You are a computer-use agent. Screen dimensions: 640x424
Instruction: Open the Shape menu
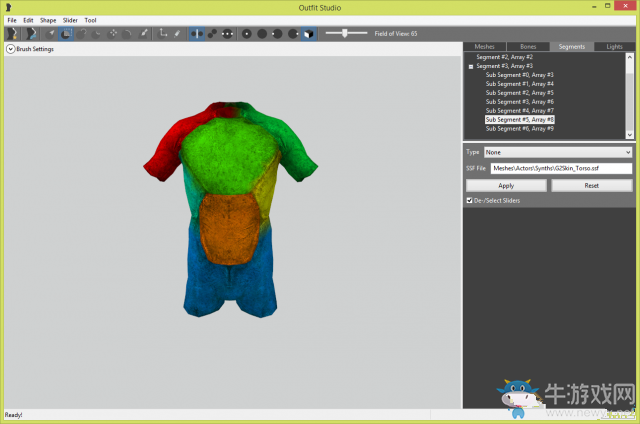pyautogui.click(x=48, y=20)
